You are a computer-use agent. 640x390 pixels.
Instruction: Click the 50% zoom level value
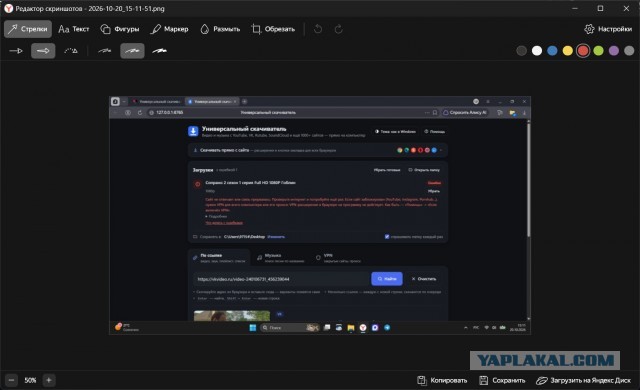tap(30, 380)
